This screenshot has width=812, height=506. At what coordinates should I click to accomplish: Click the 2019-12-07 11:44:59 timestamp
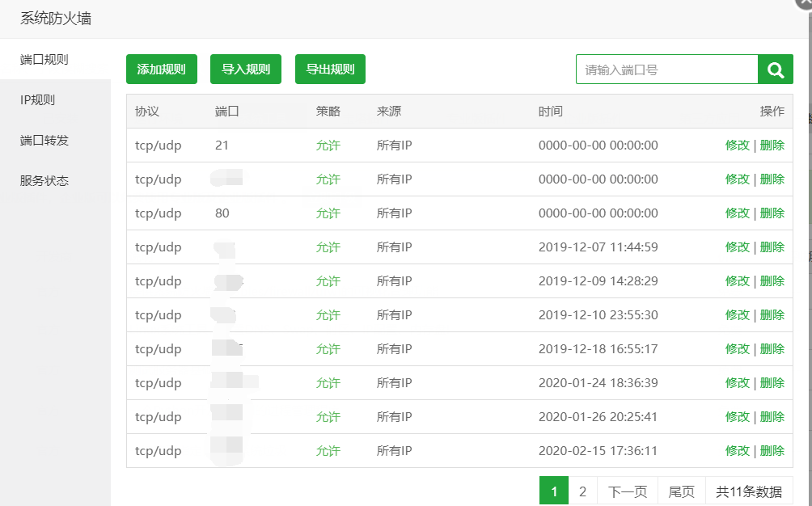tap(598, 247)
